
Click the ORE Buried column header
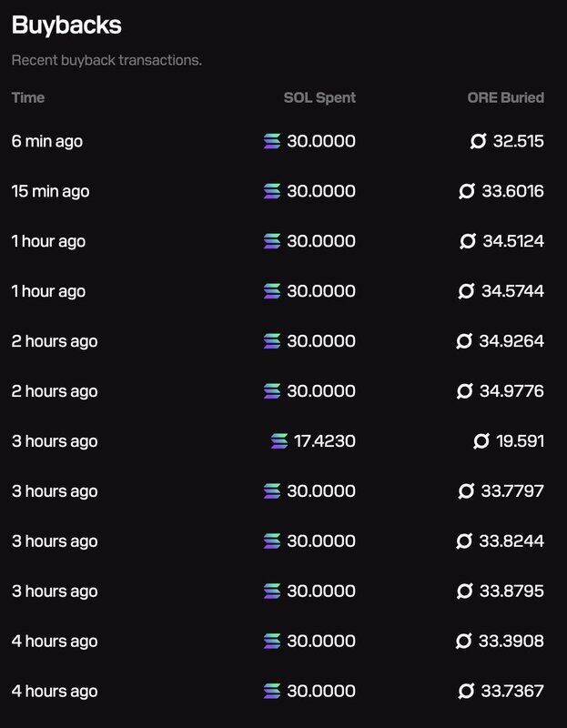[505, 97]
